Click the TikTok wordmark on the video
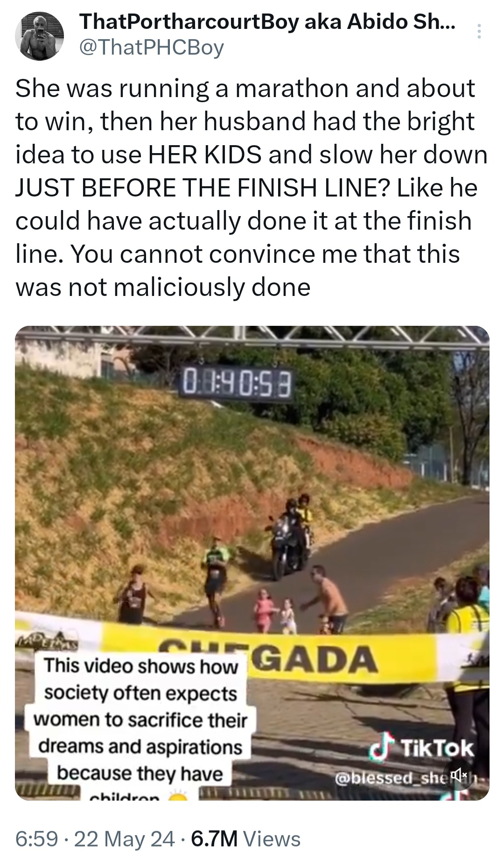The width and height of the screenshot is (504, 857). pyautogui.click(x=437, y=749)
